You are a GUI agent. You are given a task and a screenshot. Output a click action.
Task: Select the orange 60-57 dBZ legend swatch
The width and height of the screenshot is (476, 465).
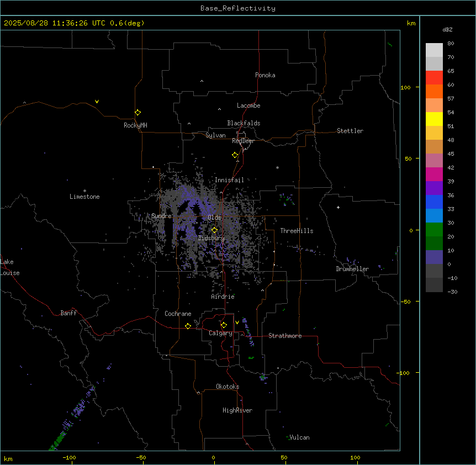[434, 91]
